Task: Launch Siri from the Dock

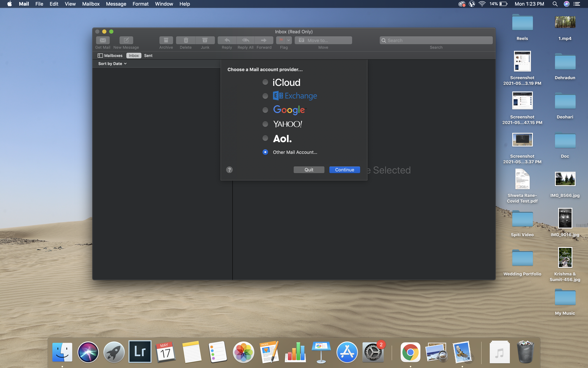Action: pyautogui.click(x=88, y=352)
